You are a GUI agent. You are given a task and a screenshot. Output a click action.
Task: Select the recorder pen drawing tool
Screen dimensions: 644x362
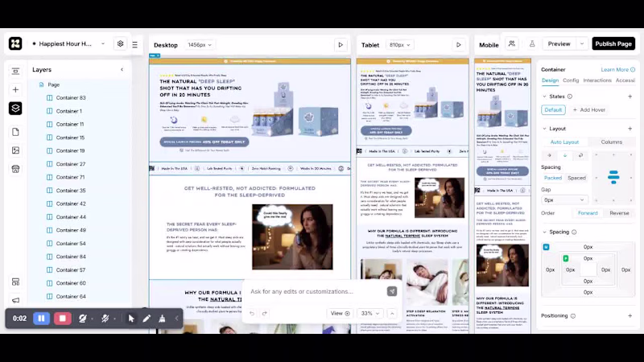147,318
